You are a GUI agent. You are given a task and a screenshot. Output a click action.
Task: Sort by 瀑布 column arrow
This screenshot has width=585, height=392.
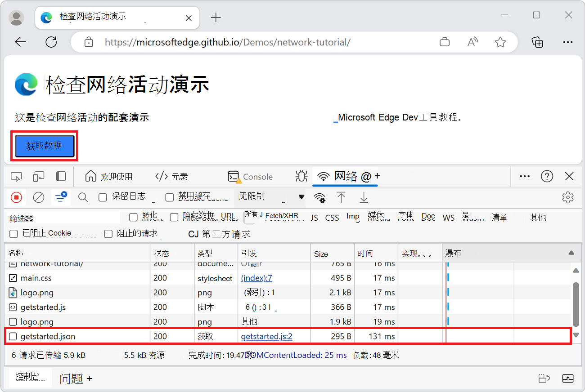point(571,253)
